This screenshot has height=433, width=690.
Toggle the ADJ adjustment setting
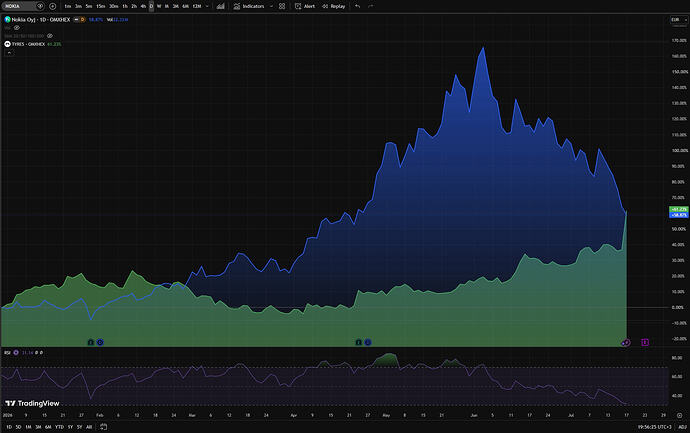click(682, 427)
